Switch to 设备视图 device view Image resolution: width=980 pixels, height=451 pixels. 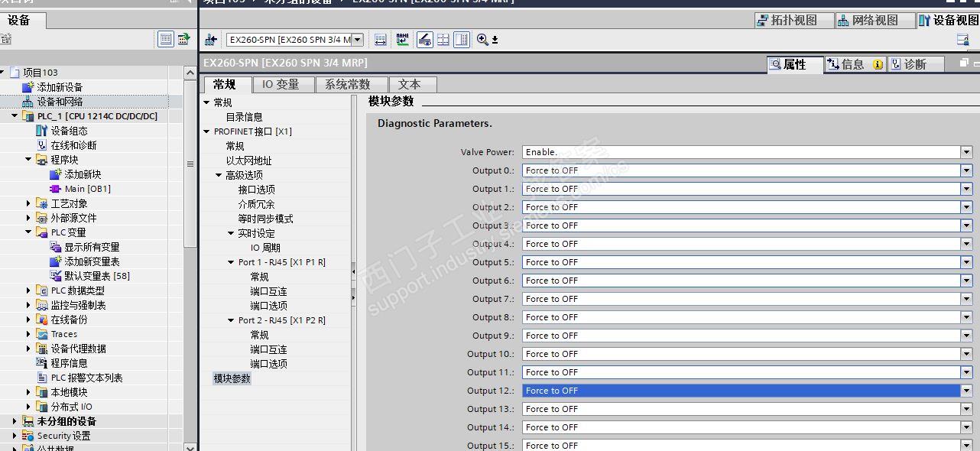coord(949,21)
